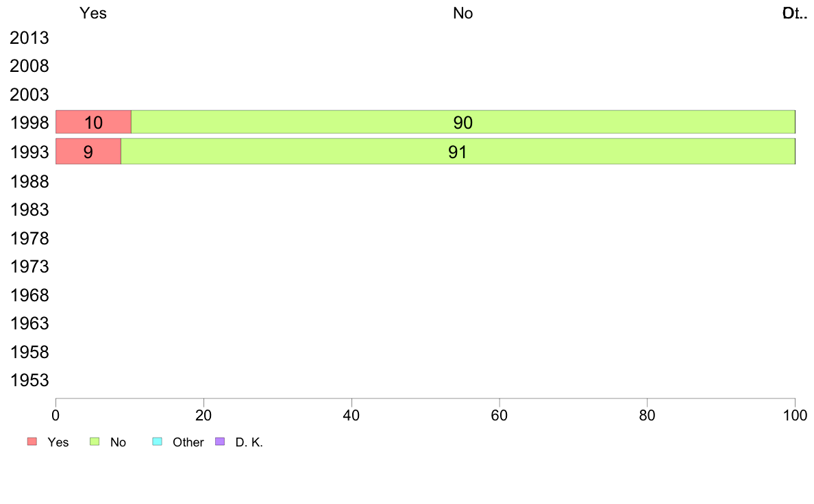This screenshot has width=814, height=504.
Task: Select the 1998 red Yes bar segment
Action: click(93, 122)
